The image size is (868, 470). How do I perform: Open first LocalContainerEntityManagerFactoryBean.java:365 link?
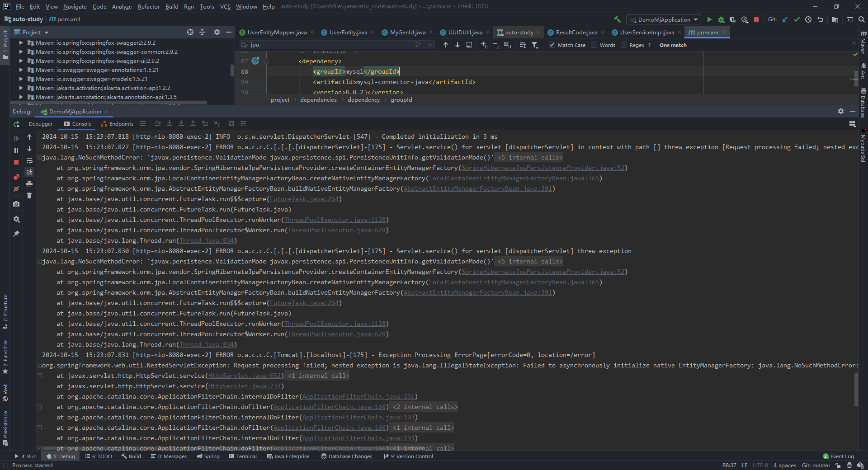coord(514,178)
